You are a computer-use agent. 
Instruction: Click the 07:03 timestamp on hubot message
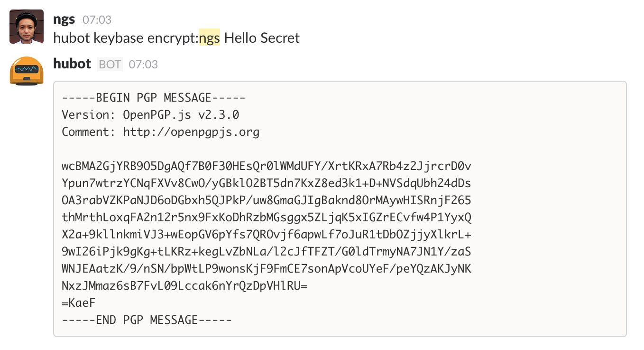click(146, 64)
